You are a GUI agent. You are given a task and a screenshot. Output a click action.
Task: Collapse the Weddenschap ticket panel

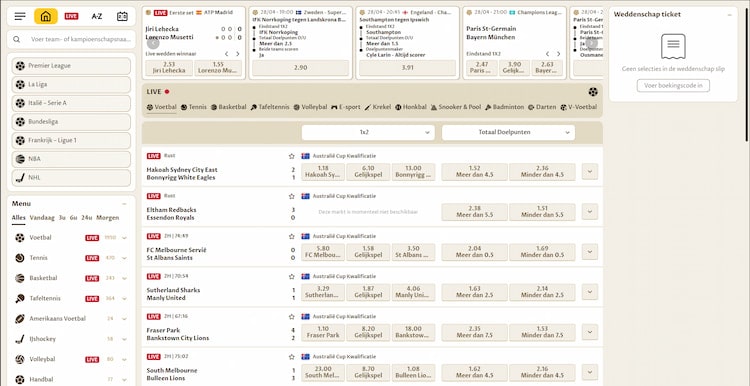point(729,15)
